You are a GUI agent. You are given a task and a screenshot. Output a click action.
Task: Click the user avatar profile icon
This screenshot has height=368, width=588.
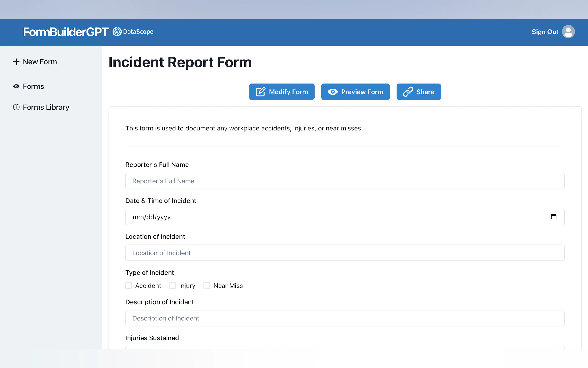568,32
